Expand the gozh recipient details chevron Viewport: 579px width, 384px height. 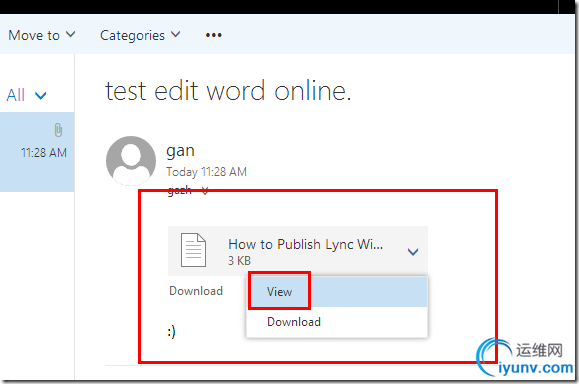click(205, 191)
